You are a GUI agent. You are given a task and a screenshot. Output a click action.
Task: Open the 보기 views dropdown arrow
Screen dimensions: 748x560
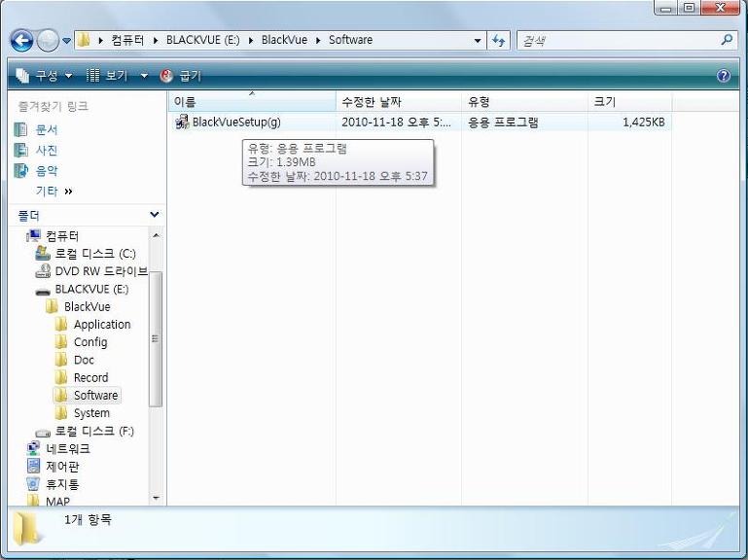point(144,76)
